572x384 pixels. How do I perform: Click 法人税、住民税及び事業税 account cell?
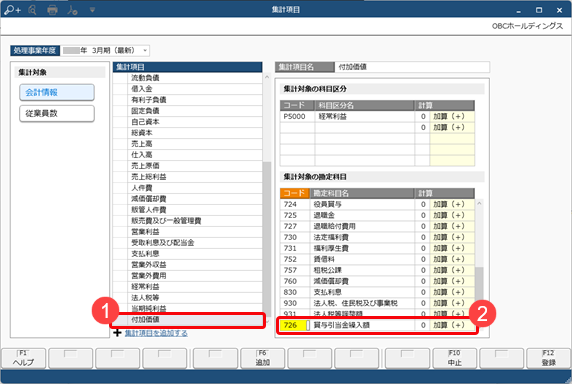(362, 303)
